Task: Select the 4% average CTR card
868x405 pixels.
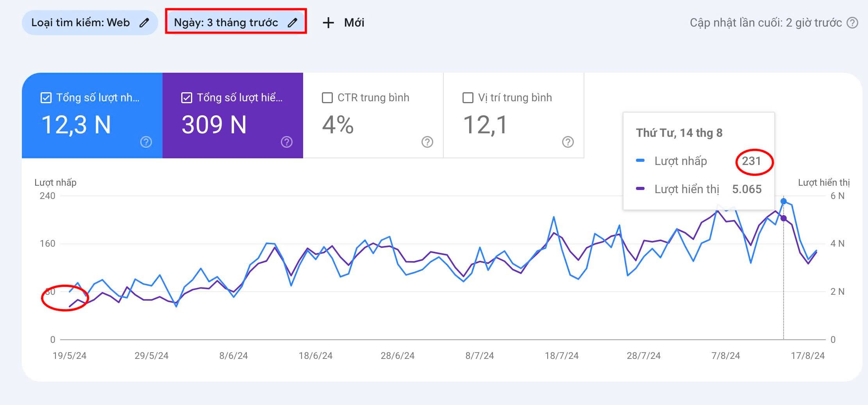Action: click(373, 115)
